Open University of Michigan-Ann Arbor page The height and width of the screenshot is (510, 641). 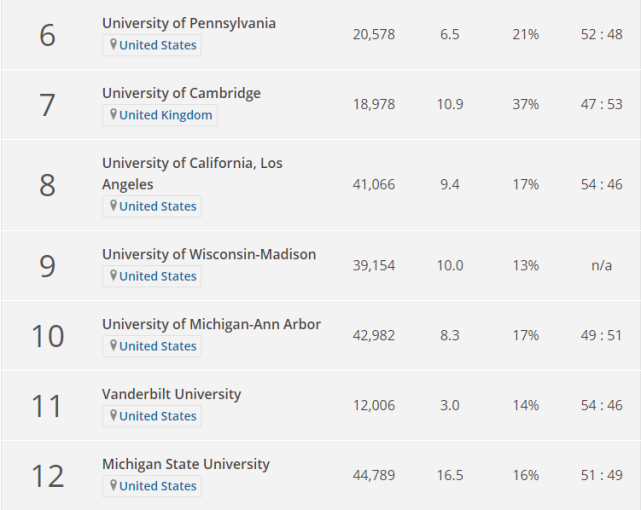click(x=211, y=324)
